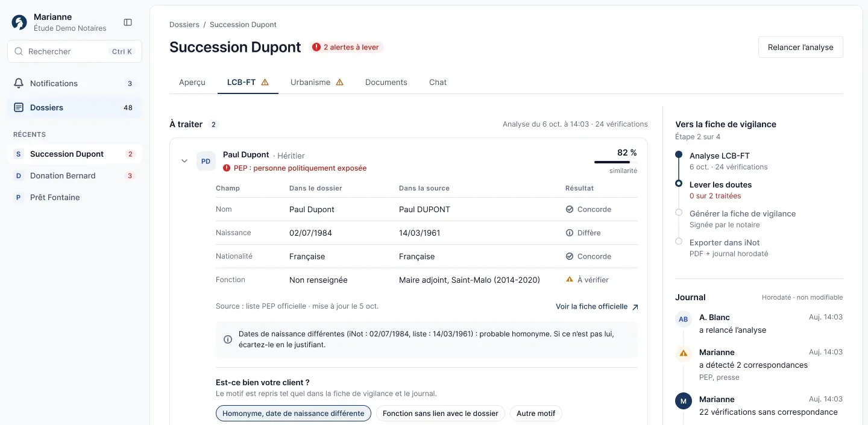Click the 14/03/1961 source birth date
Screen dimensions: 868x425
420,233
